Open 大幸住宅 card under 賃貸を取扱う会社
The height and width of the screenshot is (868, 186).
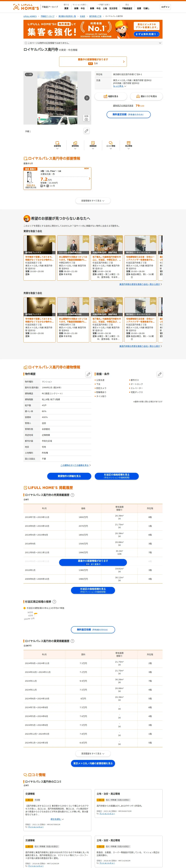pos(107,258)
